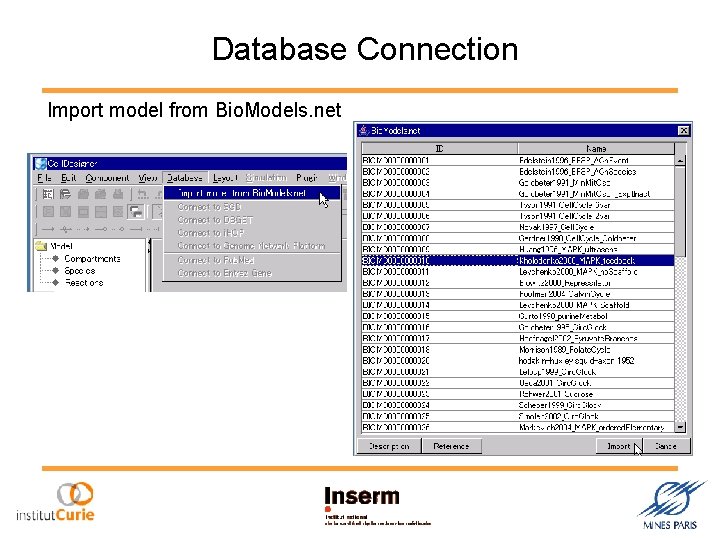Choose Import model from BioModels.net
This screenshot has height=540, width=720.
252,193
